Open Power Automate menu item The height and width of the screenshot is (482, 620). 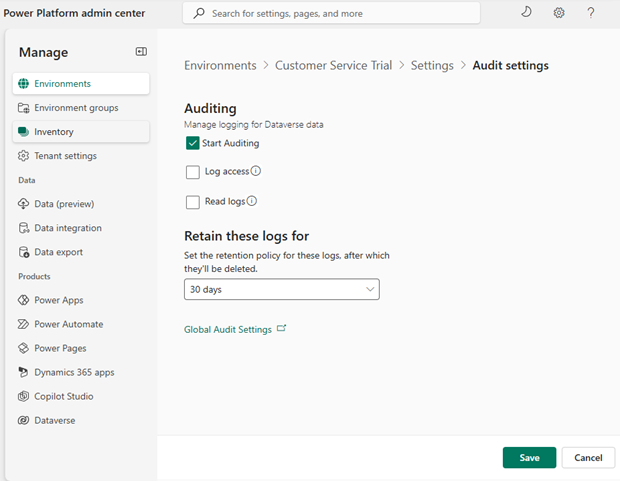[x=81, y=324]
